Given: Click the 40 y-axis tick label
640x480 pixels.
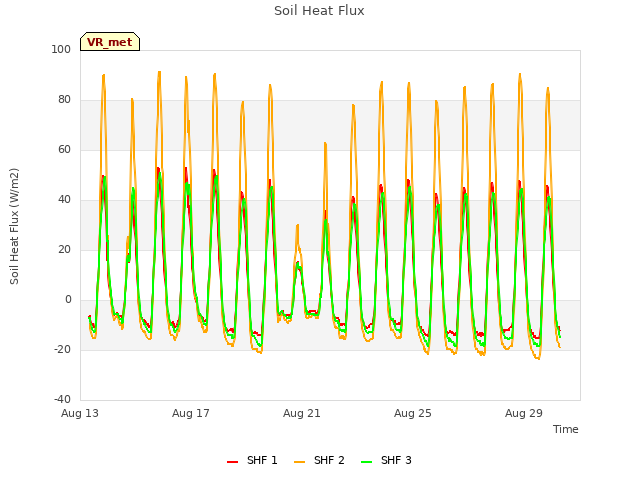Looking at the screenshot, I should [x=64, y=200].
